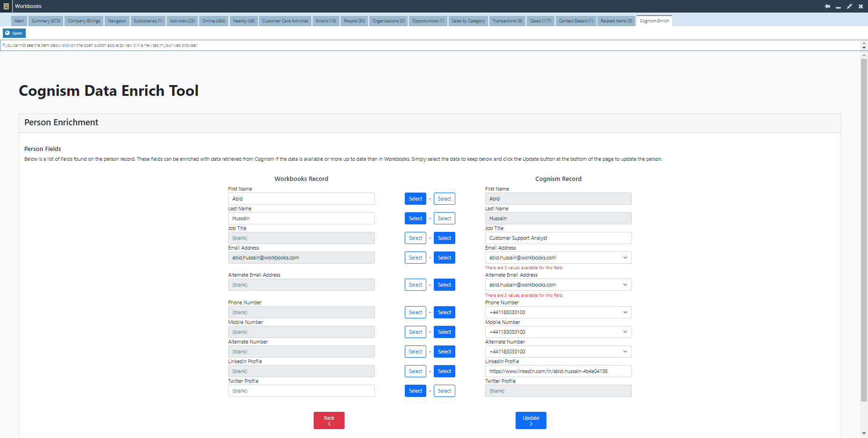The height and width of the screenshot is (438, 868).
Task: Choose Workbooks value for Linkedin Profile
Action: (416, 371)
